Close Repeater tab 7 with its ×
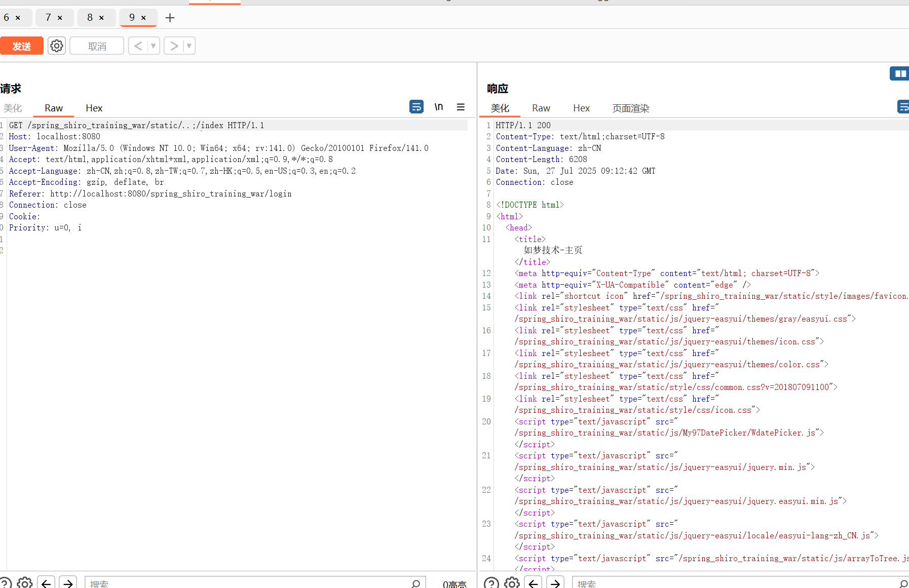The width and height of the screenshot is (909, 588). [60, 18]
